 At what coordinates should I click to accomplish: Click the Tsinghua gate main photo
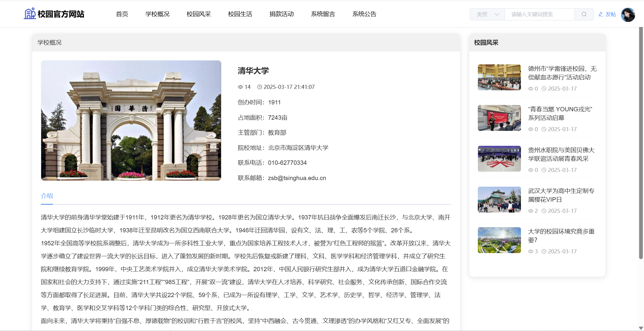pyautogui.click(x=131, y=120)
